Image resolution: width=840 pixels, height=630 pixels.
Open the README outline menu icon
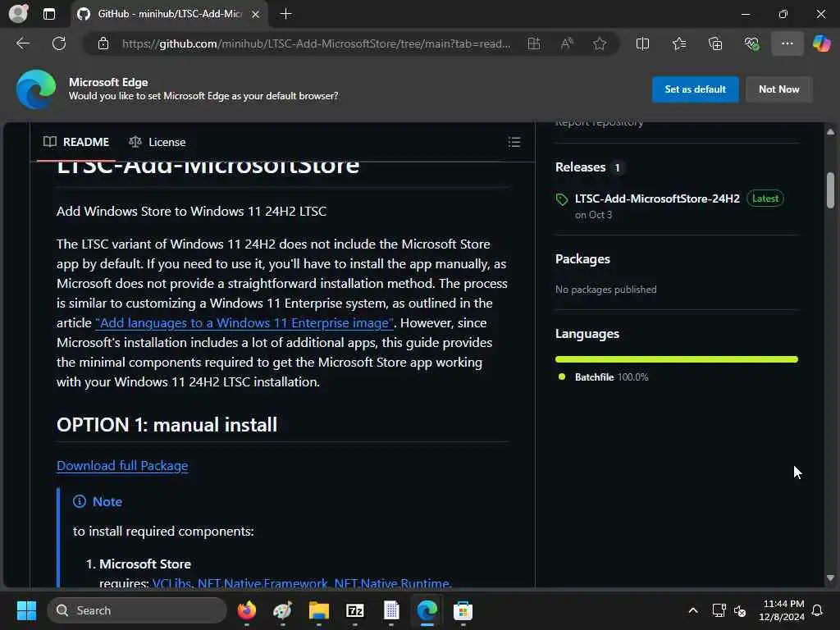click(514, 142)
